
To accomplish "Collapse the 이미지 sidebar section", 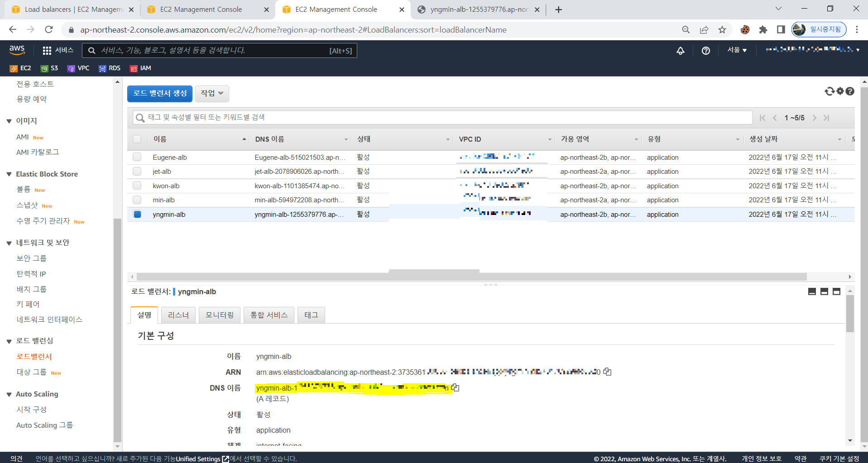I will pos(9,121).
